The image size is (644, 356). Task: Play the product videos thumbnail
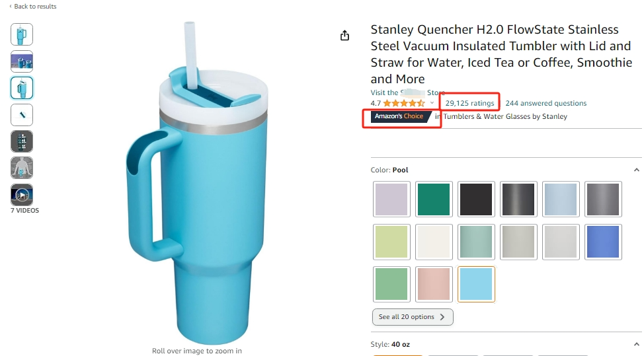tap(22, 195)
